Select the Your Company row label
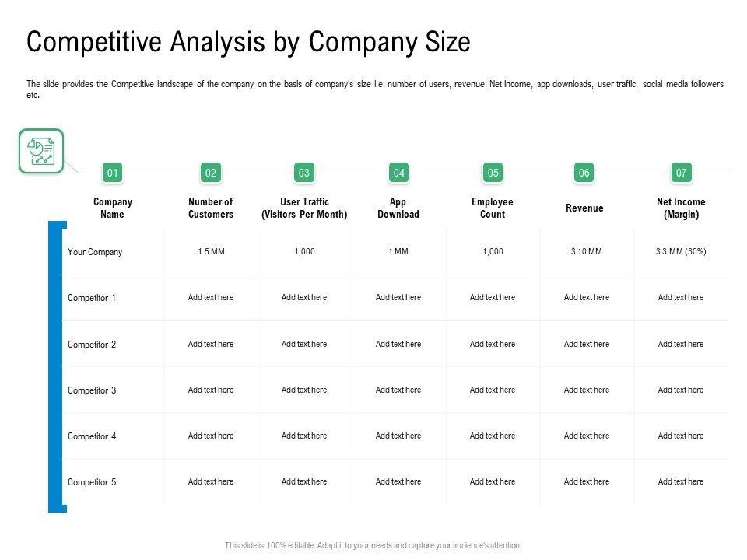The width and height of the screenshot is (747, 560). tap(95, 252)
